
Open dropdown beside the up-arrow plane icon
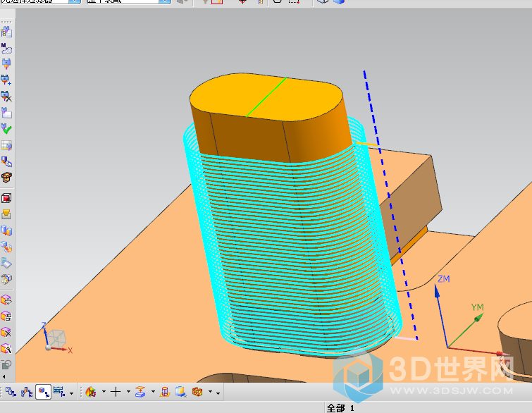(153, 392)
